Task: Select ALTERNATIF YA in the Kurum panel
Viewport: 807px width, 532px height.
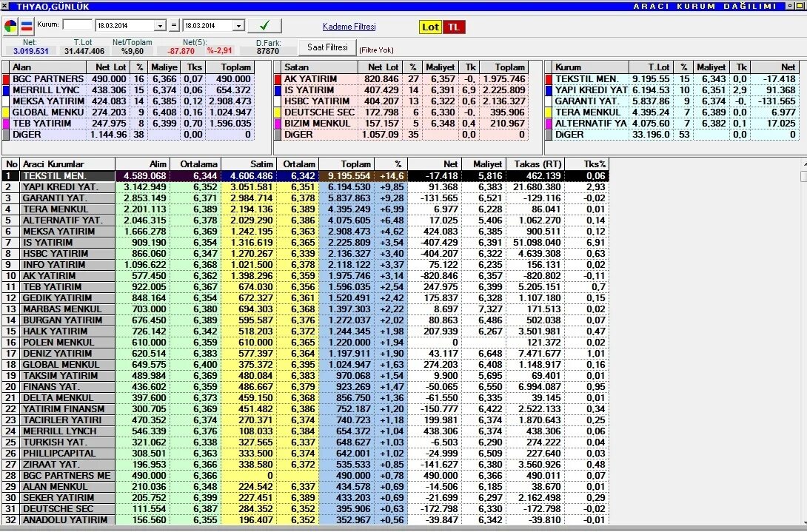Action: click(x=672, y=124)
